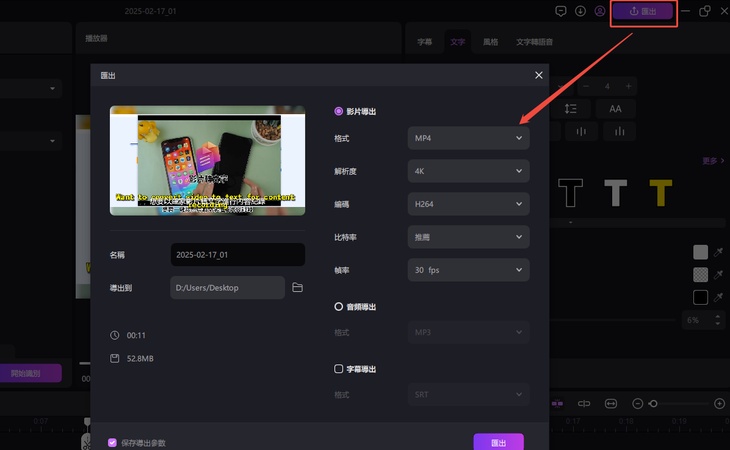
Task: Pick the gray solid color swatch
Action: click(x=701, y=252)
